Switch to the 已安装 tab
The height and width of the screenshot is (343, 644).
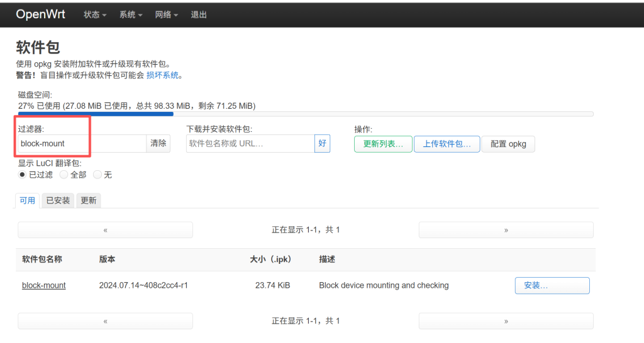pyautogui.click(x=58, y=200)
